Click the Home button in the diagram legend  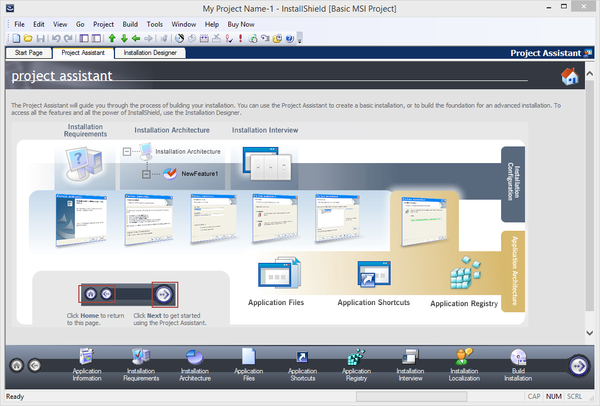click(91, 294)
